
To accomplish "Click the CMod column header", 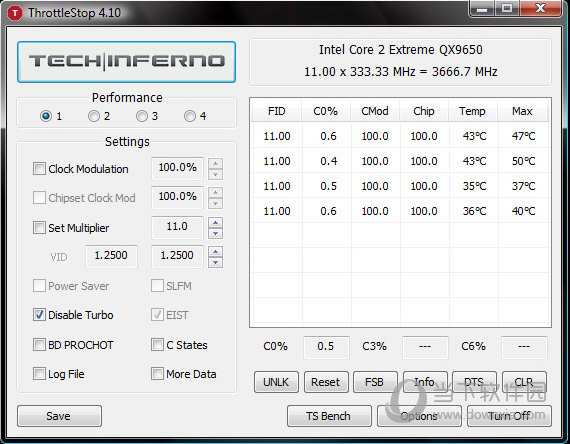I will [375, 111].
